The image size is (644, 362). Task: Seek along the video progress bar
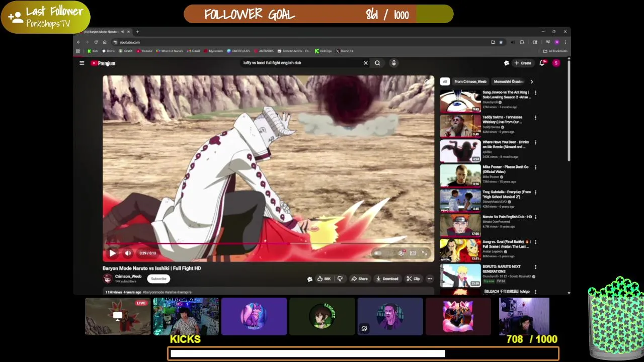tap(268, 244)
